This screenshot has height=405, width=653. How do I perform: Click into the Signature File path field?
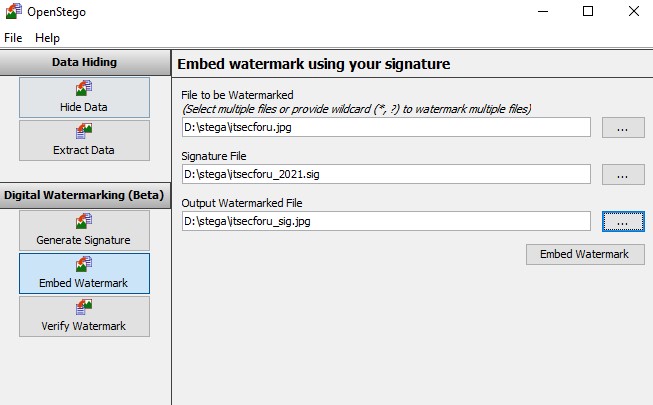(x=386, y=174)
